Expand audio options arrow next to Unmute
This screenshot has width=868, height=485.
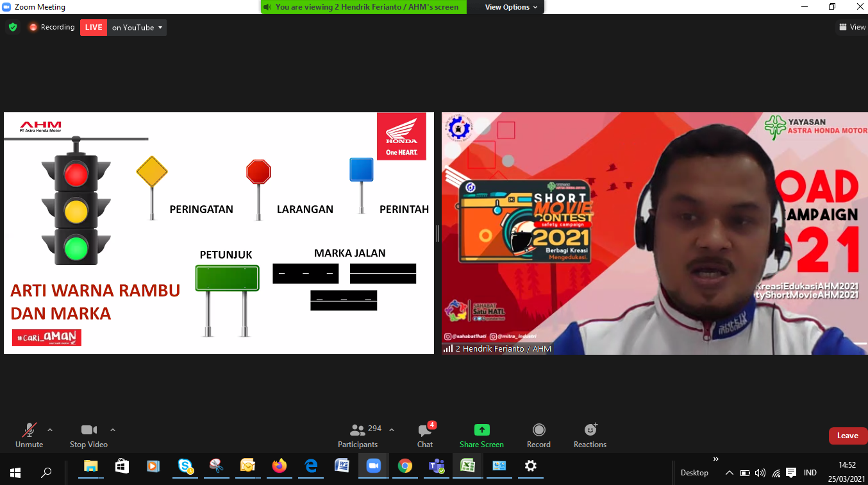coord(50,430)
